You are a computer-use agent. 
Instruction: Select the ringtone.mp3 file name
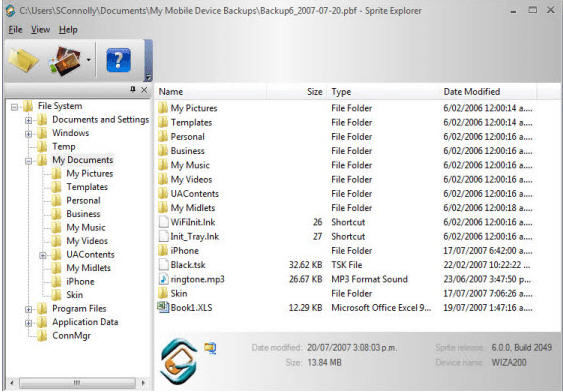[x=197, y=279]
